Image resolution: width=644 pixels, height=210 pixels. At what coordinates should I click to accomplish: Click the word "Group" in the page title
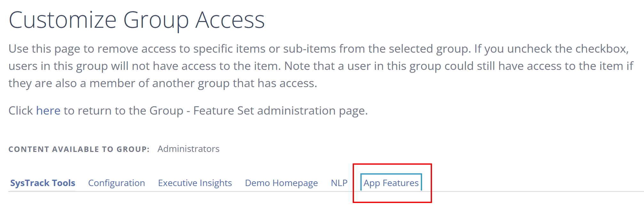155,20
